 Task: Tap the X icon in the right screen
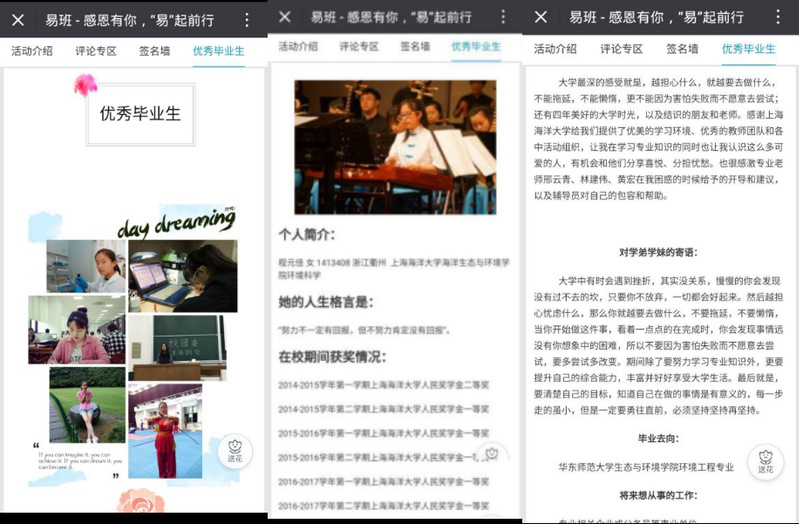[x=541, y=17]
